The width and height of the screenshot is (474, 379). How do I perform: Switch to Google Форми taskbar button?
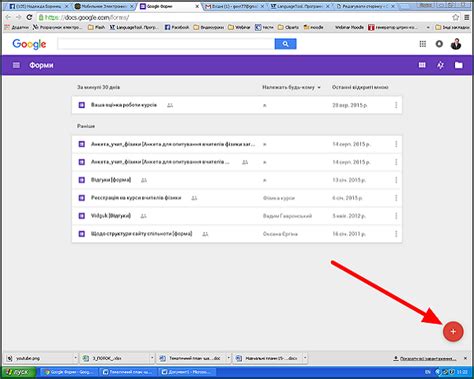[69, 372]
